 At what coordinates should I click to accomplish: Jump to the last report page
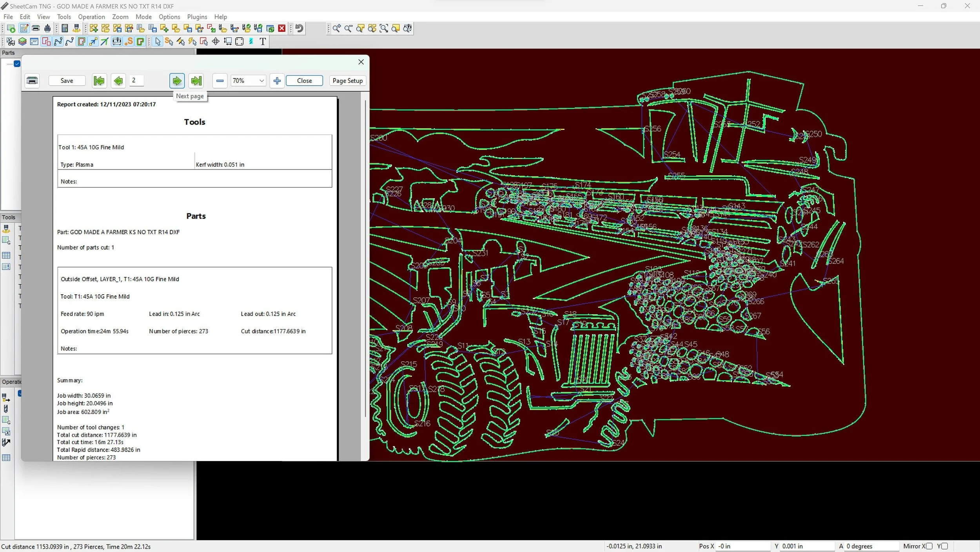(x=196, y=81)
